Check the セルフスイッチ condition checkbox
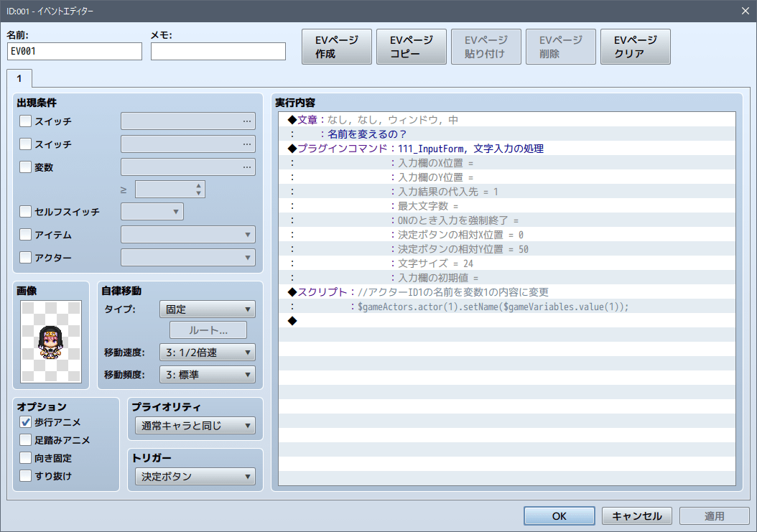 pyautogui.click(x=26, y=212)
